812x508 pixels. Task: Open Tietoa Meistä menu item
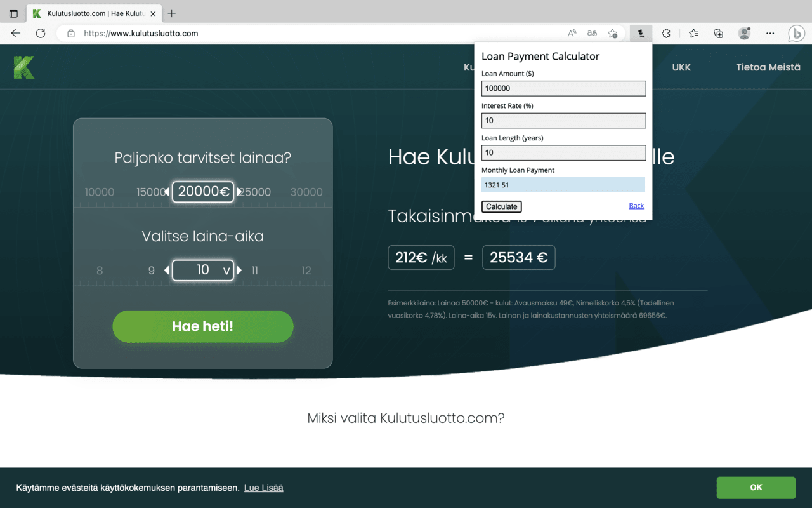[x=768, y=67]
